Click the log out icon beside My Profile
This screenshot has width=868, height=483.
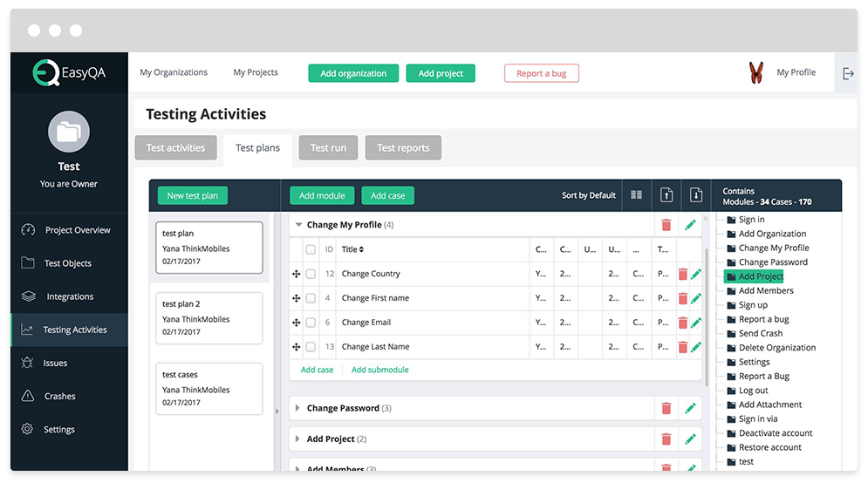point(848,73)
